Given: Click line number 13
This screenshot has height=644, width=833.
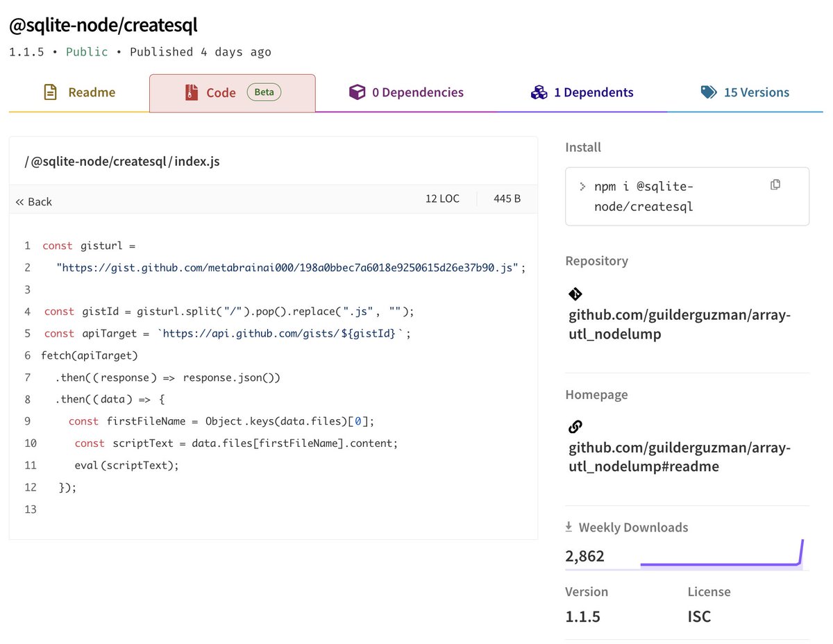Looking at the screenshot, I should 30,509.
